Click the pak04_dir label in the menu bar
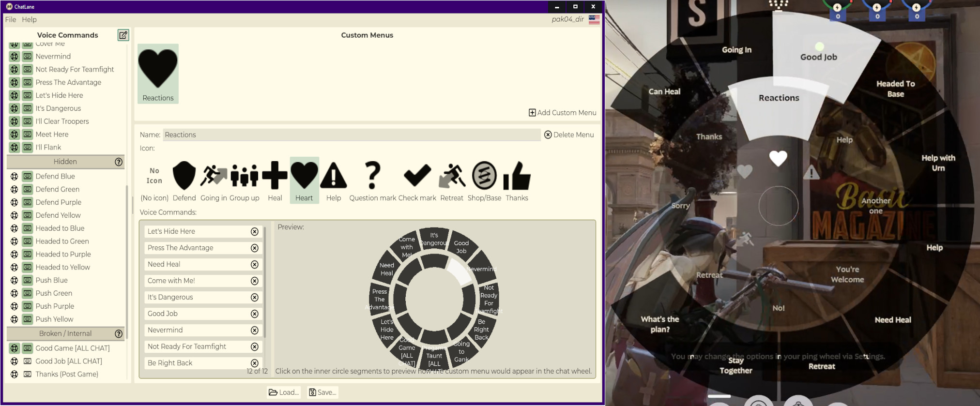 tap(567, 19)
